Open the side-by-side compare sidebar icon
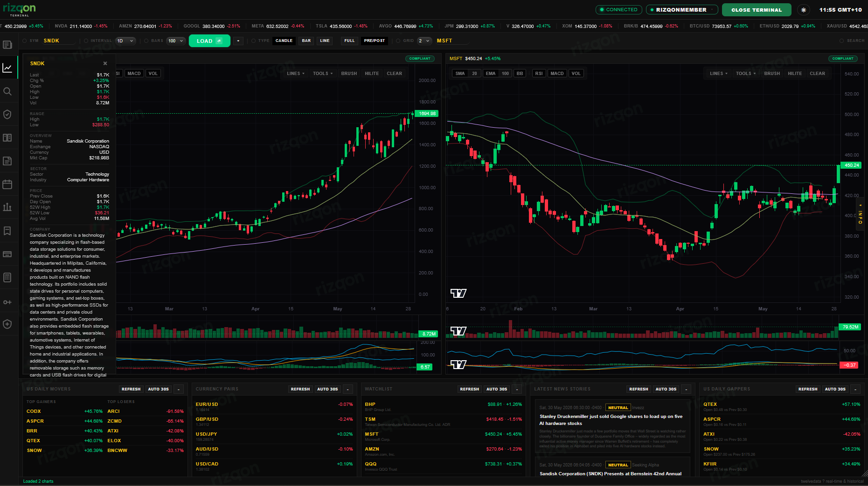 (x=7, y=138)
